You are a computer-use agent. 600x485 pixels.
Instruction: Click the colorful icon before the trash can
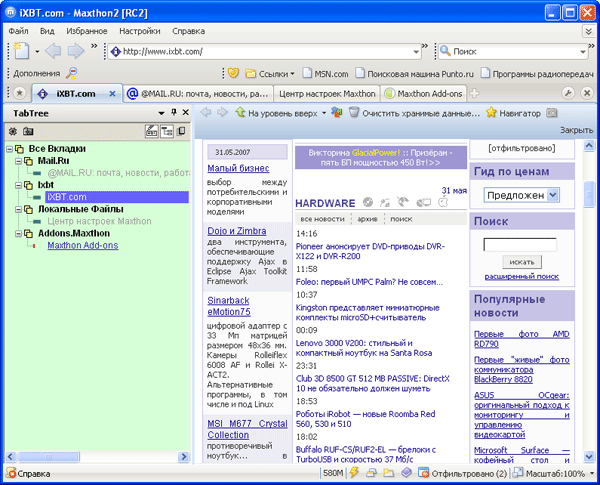[337, 112]
